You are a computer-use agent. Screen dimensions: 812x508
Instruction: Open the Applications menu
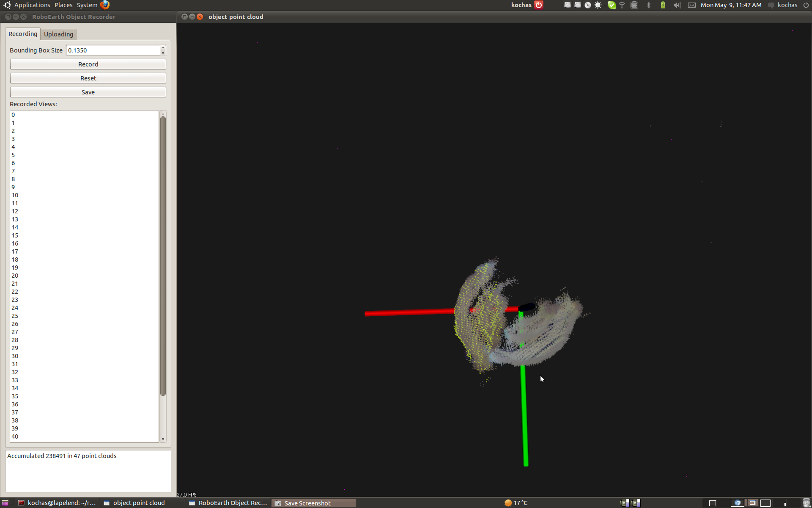(32, 5)
